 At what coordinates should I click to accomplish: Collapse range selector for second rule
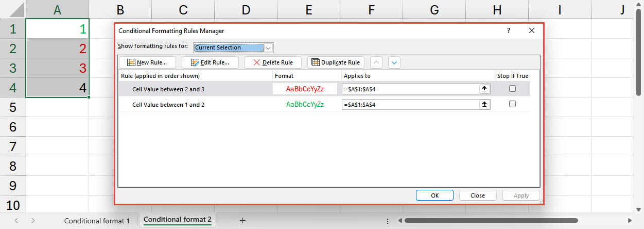point(484,104)
